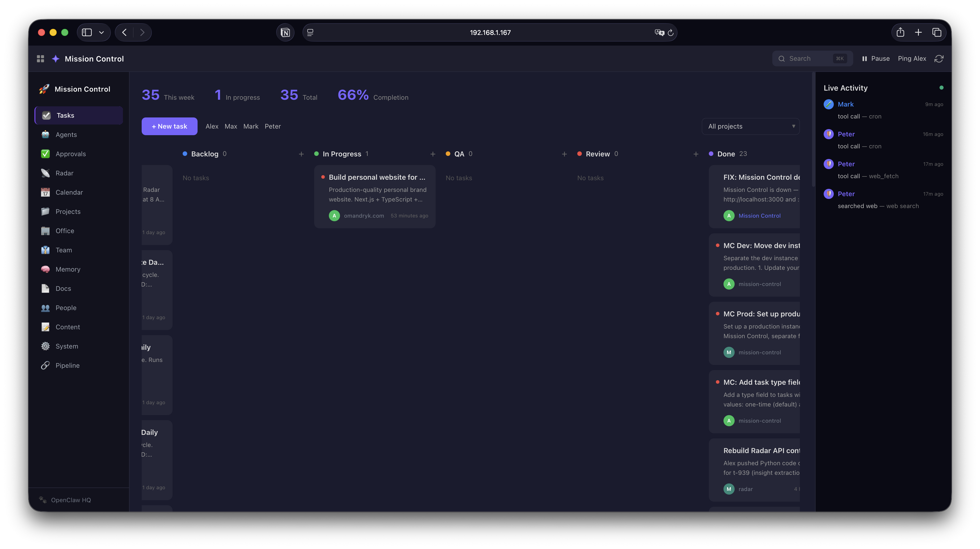
Task: Open the Approvals section
Action: tap(71, 153)
